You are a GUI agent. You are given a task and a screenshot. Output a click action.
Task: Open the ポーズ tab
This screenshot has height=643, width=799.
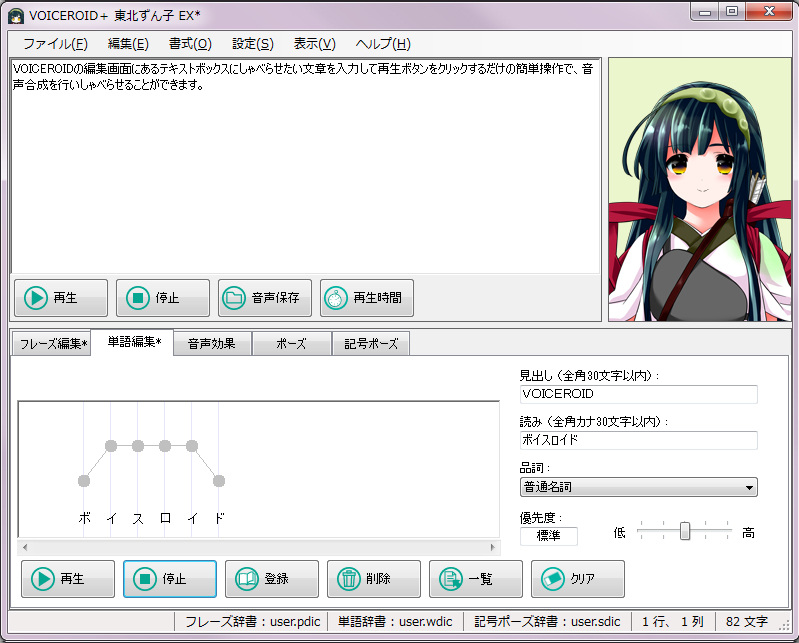(x=291, y=344)
